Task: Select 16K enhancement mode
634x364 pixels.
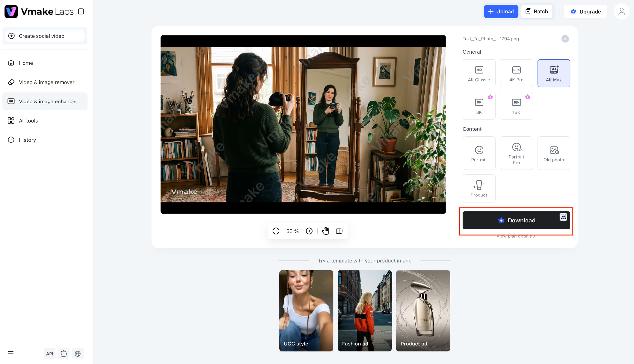Action: tap(516, 106)
